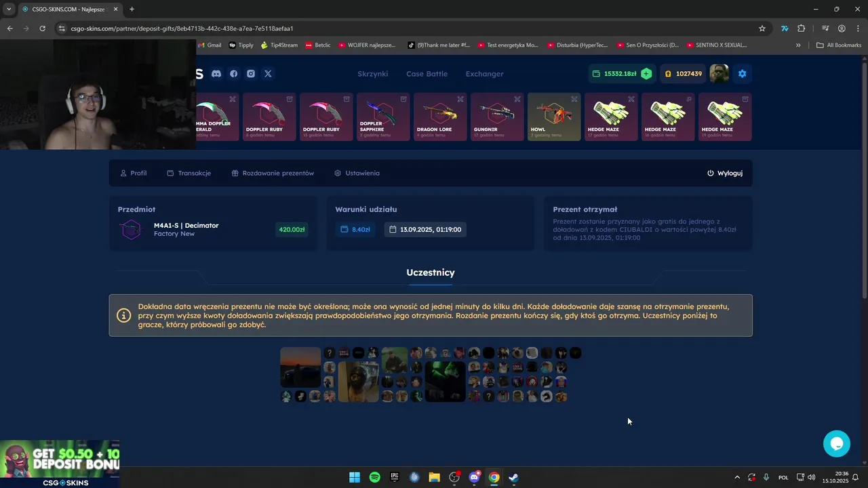Open the live chat support bubble
The width and height of the screenshot is (868, 488).
coord(836,444)
